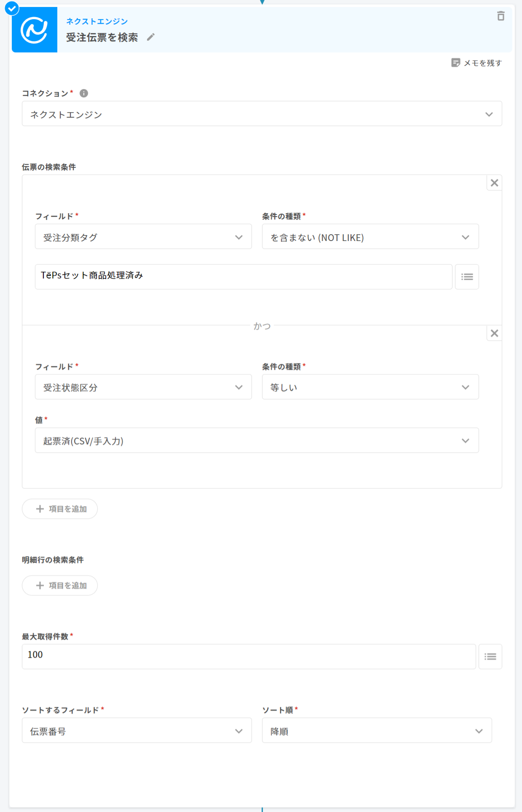Open the コネクション dropdown
Viewport: 522px width, 812px height.
[x=262, y=114]
